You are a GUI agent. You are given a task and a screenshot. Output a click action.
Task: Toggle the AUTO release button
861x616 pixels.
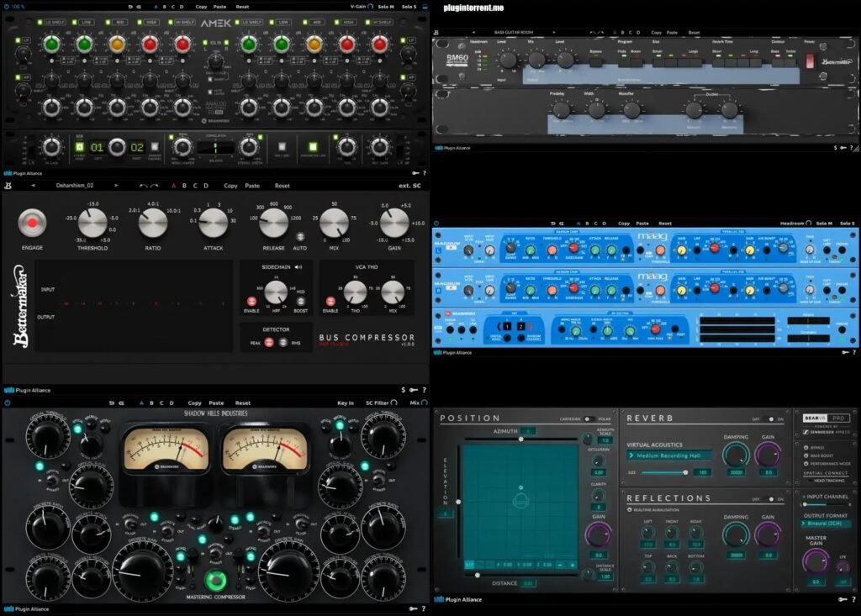(x=300, y=237)
